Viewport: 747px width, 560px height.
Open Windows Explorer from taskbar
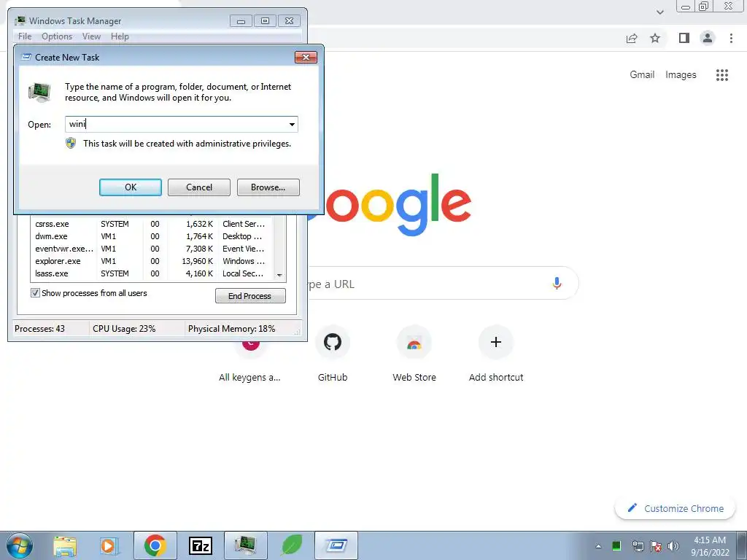(x=65, y=545)
